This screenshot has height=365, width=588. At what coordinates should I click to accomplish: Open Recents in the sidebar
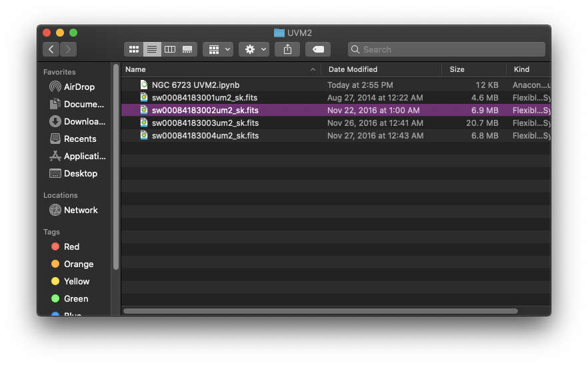coord(73,139)
